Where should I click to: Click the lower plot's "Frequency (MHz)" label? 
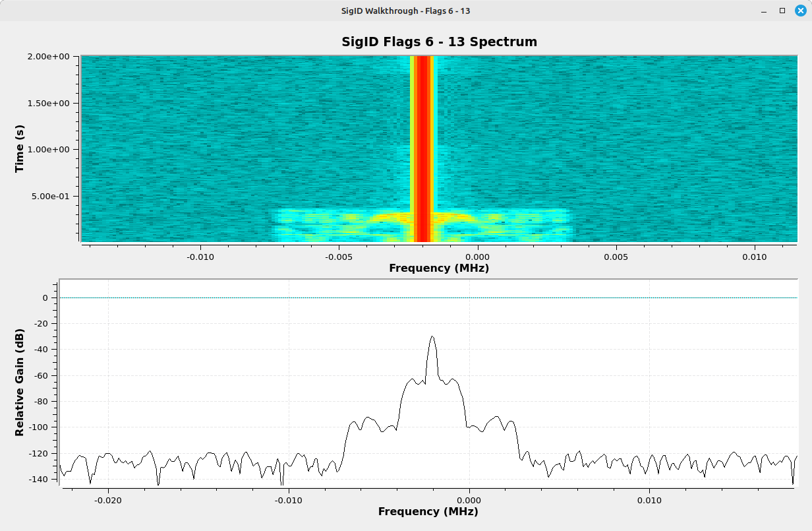[428, 511]
